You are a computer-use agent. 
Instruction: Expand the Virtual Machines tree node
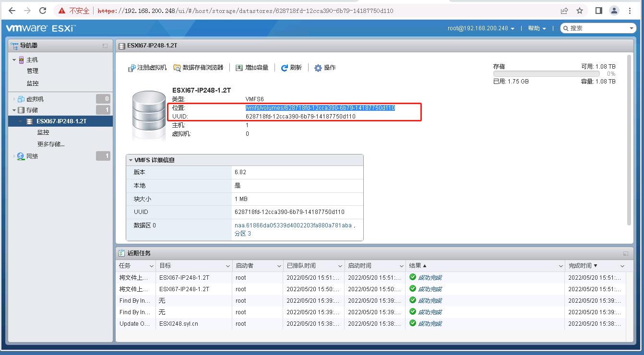(14, 99)
